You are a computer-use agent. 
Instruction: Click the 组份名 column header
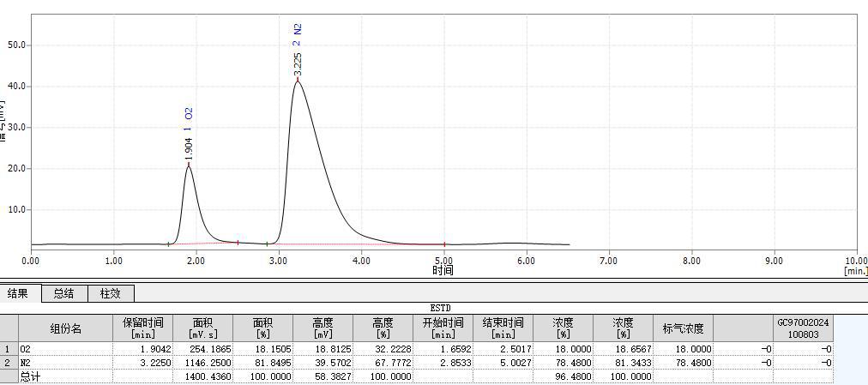coord(66,328)
